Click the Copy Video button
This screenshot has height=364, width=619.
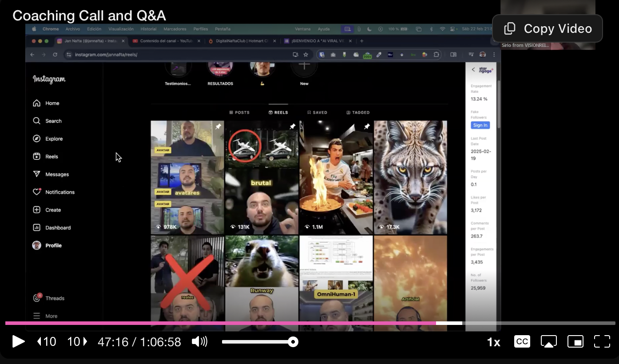(548, 28)
